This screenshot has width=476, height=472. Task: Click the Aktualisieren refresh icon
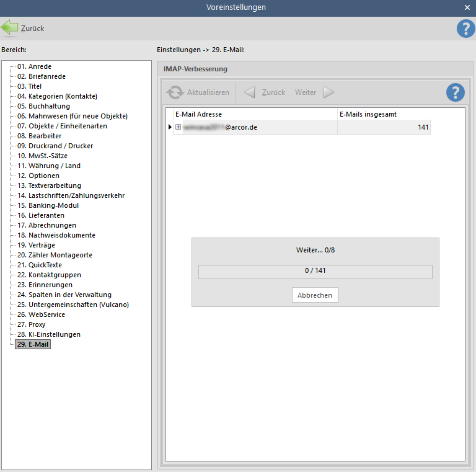point(175,92)
